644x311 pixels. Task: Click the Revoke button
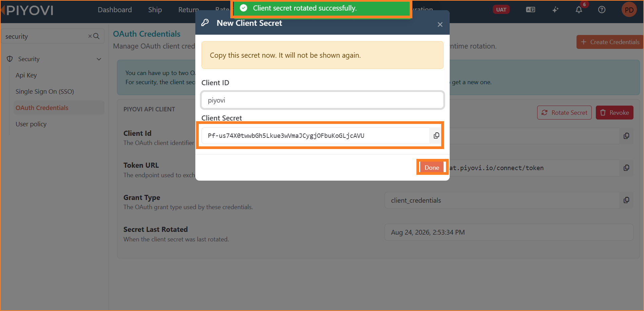tap(614, 113)
